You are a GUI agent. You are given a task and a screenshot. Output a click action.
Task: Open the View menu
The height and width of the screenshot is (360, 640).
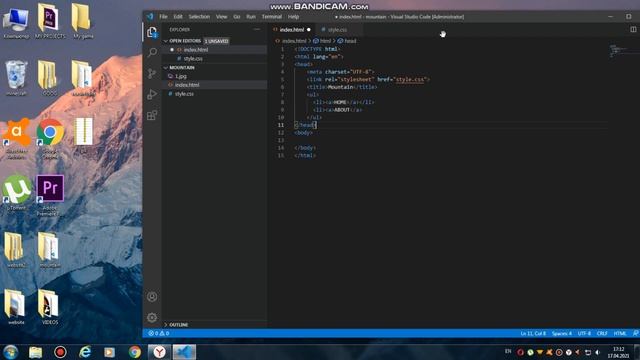point(221,17)
